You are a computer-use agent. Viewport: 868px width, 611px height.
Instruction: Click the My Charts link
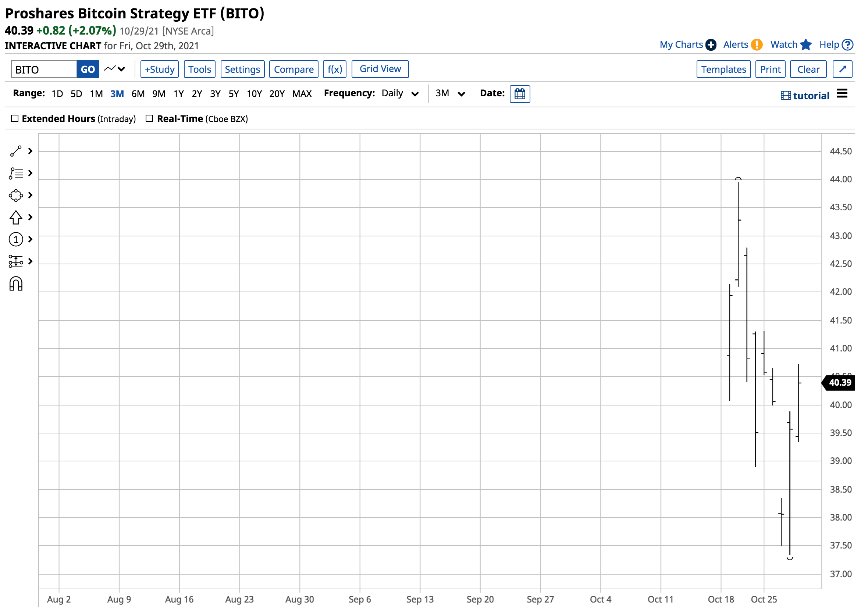(681, 44)
